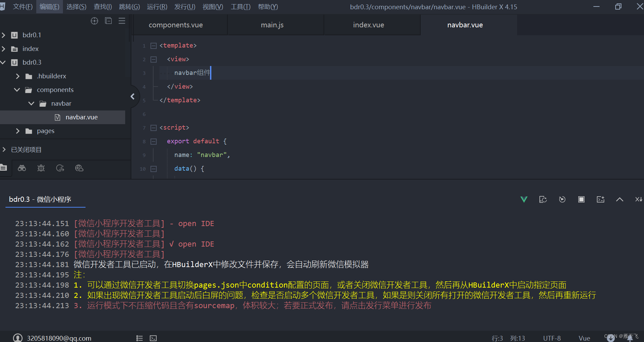Select the pages folder row

point(63,131)
